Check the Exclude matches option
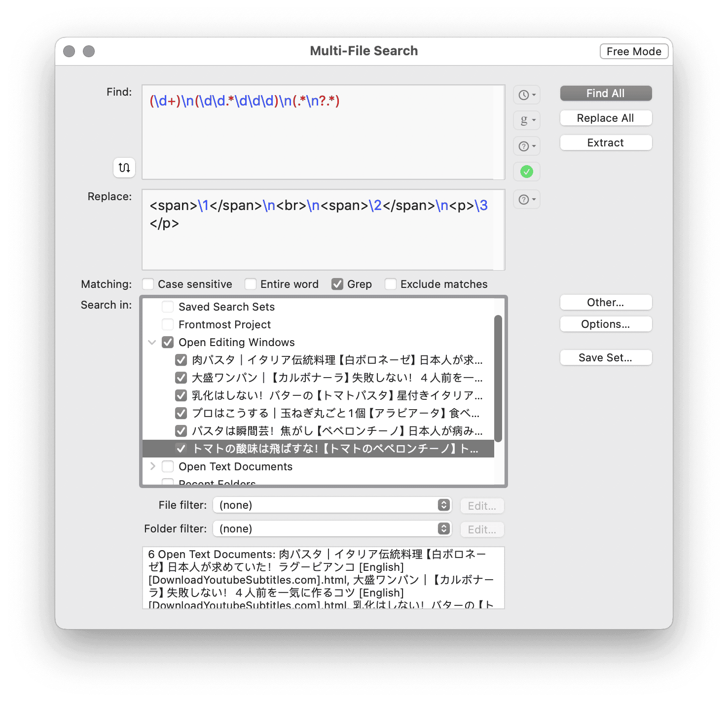 point(391,284)
